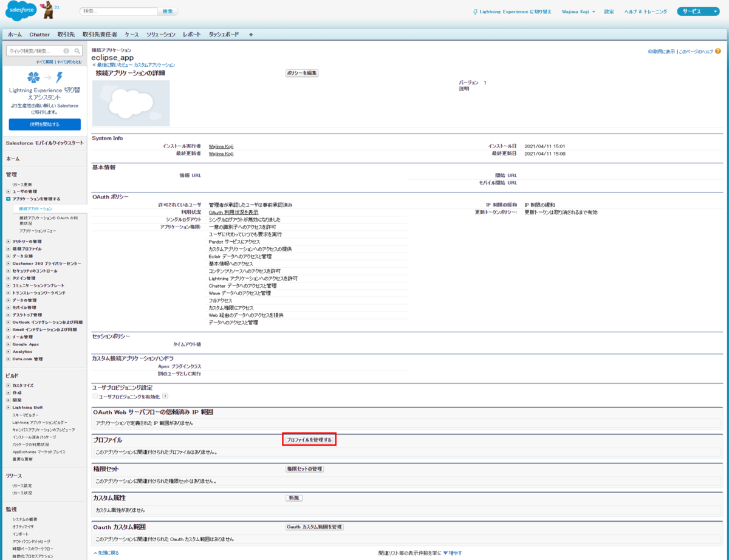Click the すべて折りたたむ link
Image resolution: width=729 pixels, height=560 pixels.
click(x=69, y=62)
